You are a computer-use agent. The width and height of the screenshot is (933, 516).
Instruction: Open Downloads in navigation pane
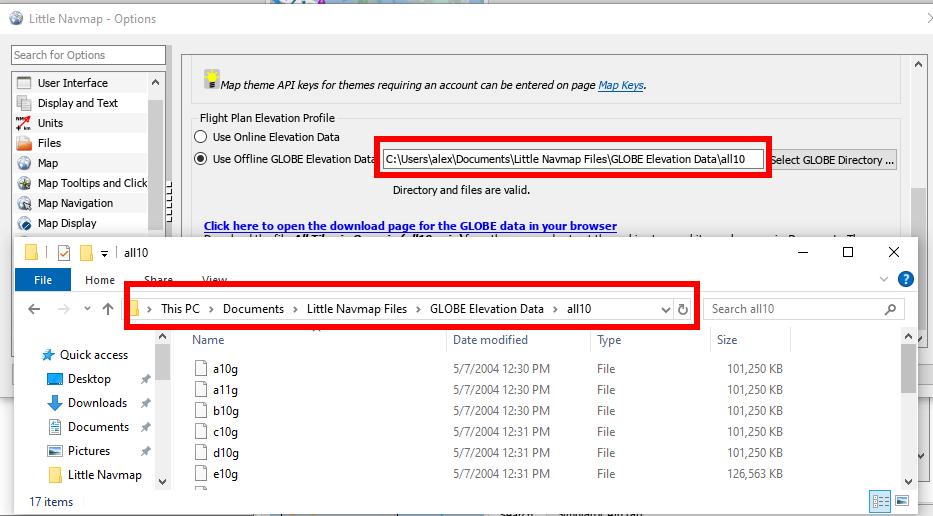click(97, 403)
